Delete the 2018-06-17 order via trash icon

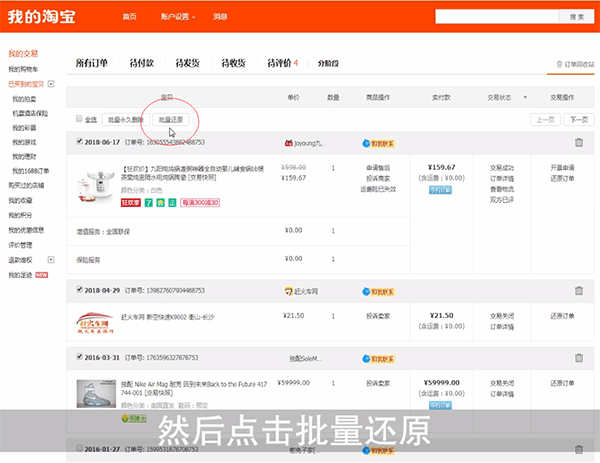coord(579,142)
